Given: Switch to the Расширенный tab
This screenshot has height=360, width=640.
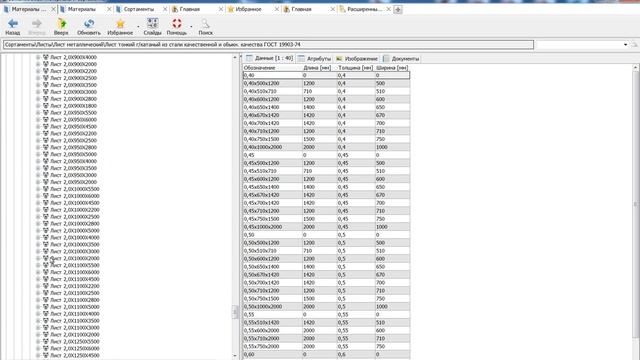Looking at the screenshot, I should (364, 9).
